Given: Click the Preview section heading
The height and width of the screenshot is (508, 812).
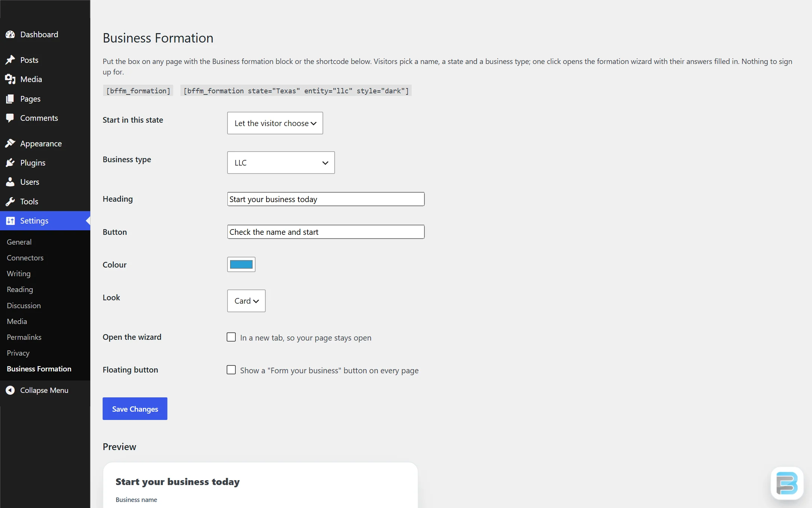Looking at the screenshot, I should click(120, 447).
